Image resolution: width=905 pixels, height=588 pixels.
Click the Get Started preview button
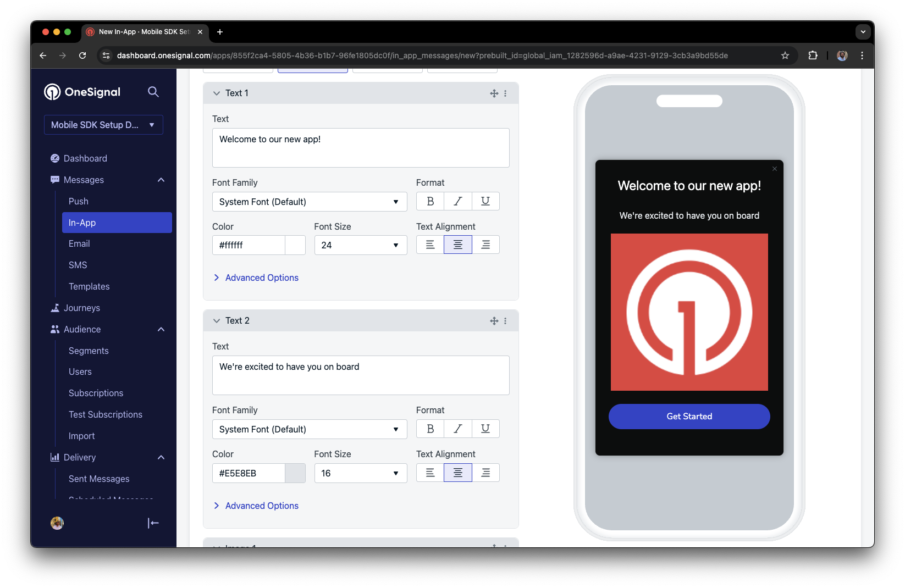coord(689,417)
